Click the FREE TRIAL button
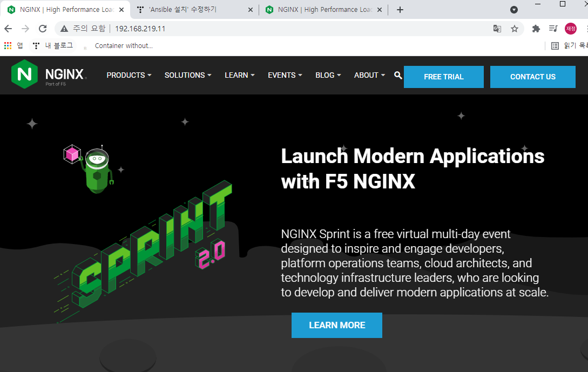Image resolution: width=588 pixels, height=372 pixels. click(444, 77)
